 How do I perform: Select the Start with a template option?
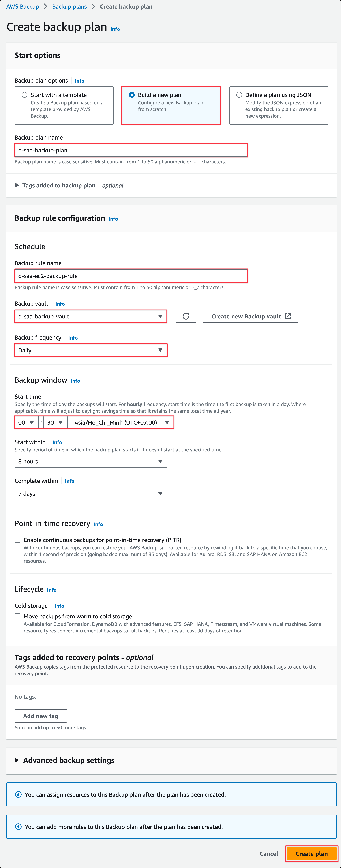pos(25,95)
